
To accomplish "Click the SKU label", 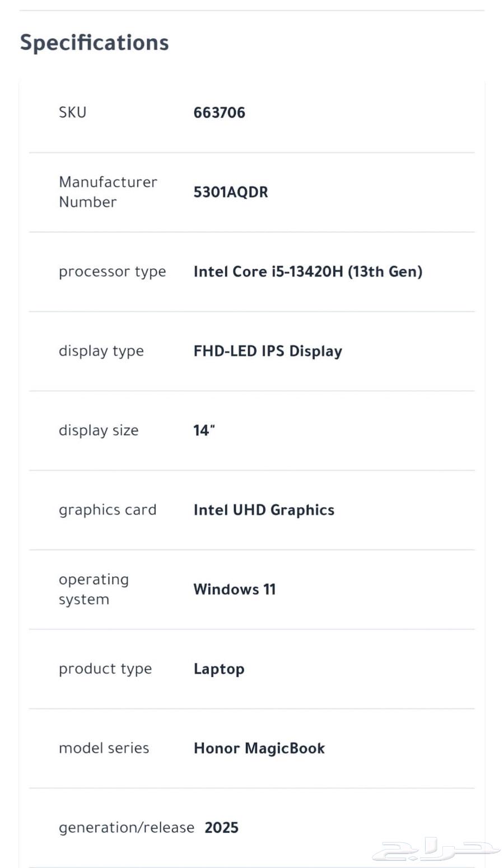I will coord(73,113).
